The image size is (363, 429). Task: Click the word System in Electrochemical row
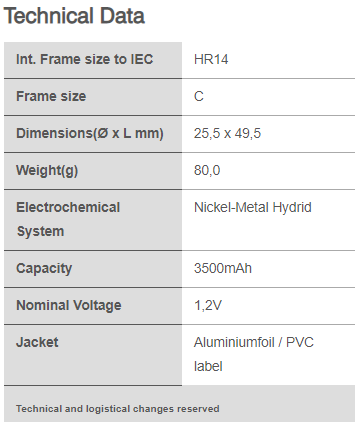(40, 231)
